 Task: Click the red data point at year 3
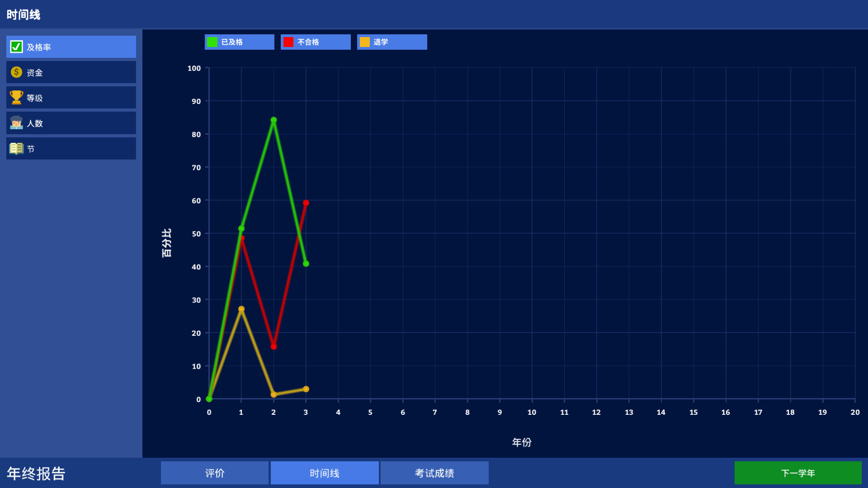pos(306,203)
